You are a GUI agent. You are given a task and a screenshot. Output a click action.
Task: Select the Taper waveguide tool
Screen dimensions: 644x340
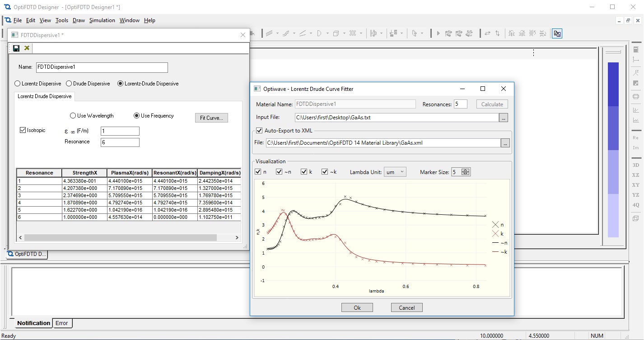click(x=303, y=33)
